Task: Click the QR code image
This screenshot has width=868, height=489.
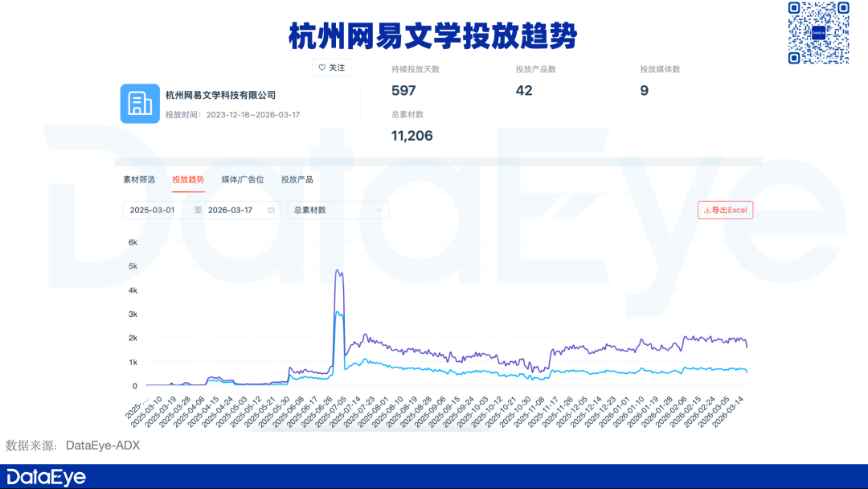Action: point(819,33)
